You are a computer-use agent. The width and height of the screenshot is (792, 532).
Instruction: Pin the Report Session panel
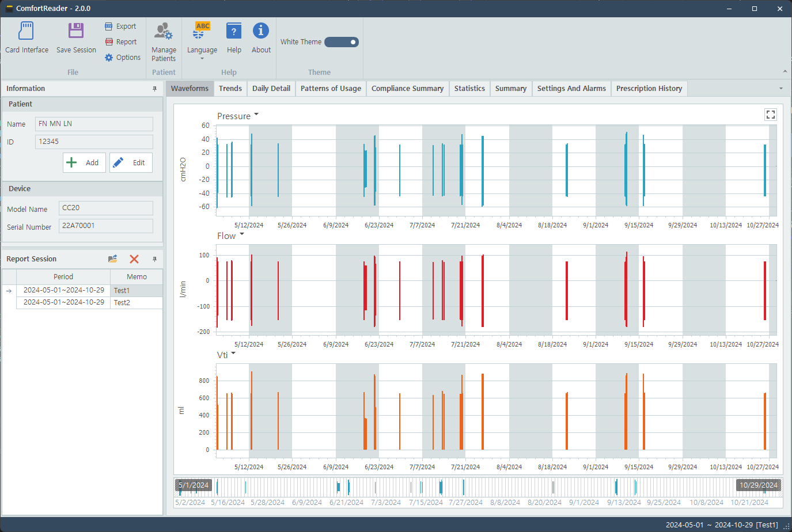click(x=154, y=259)
